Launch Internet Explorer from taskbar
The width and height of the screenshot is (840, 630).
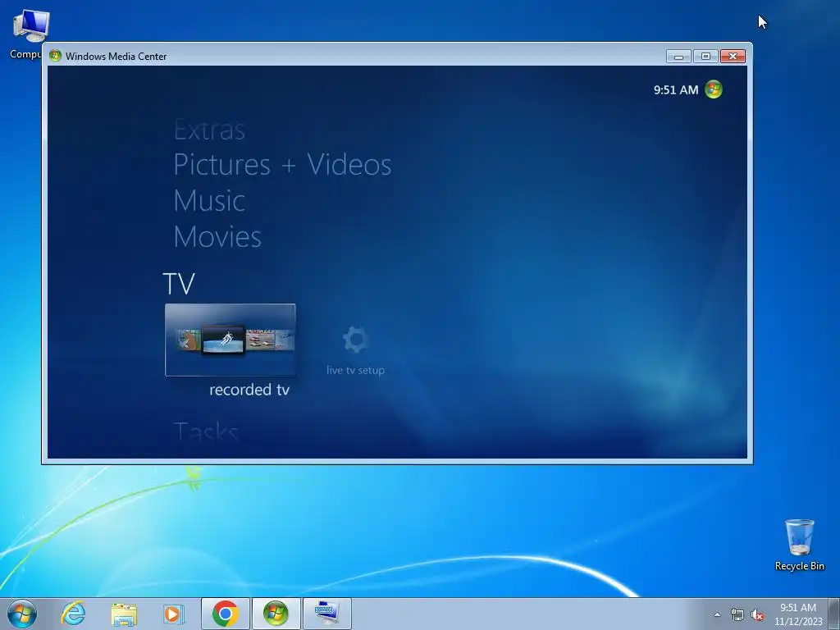(x=73, y=614)
